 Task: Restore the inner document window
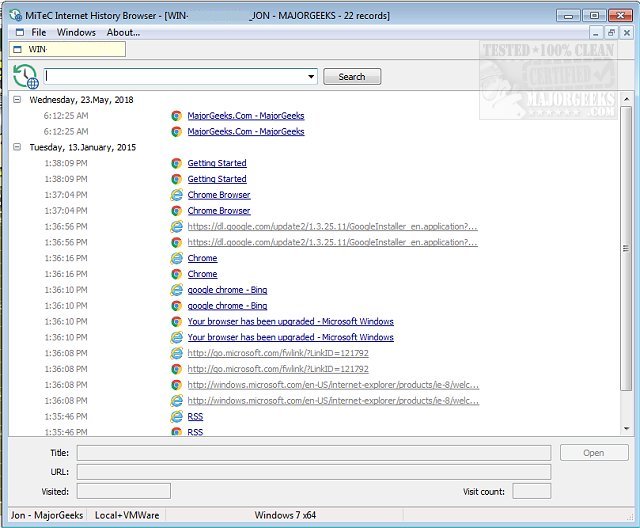click(611, 33)
